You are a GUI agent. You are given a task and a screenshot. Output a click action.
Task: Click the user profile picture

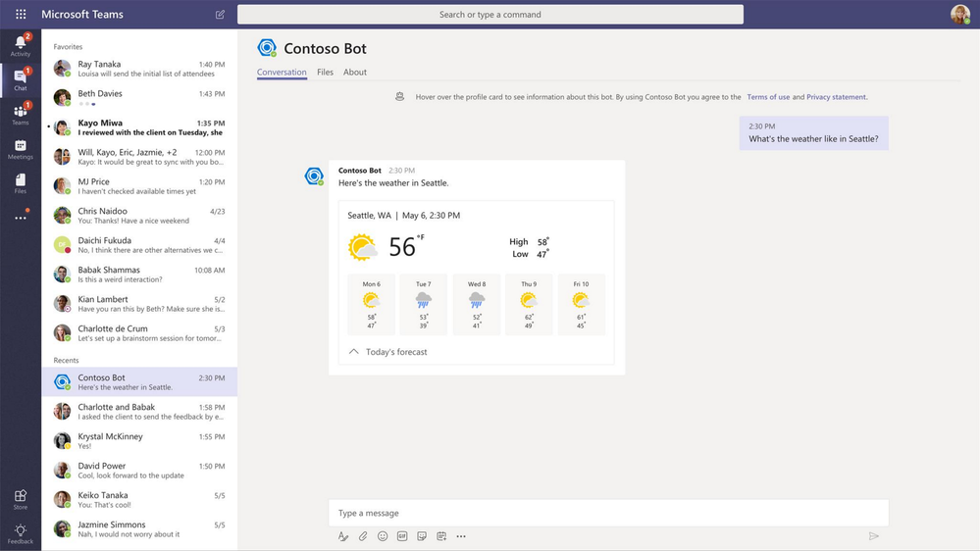tap(960, 14)
